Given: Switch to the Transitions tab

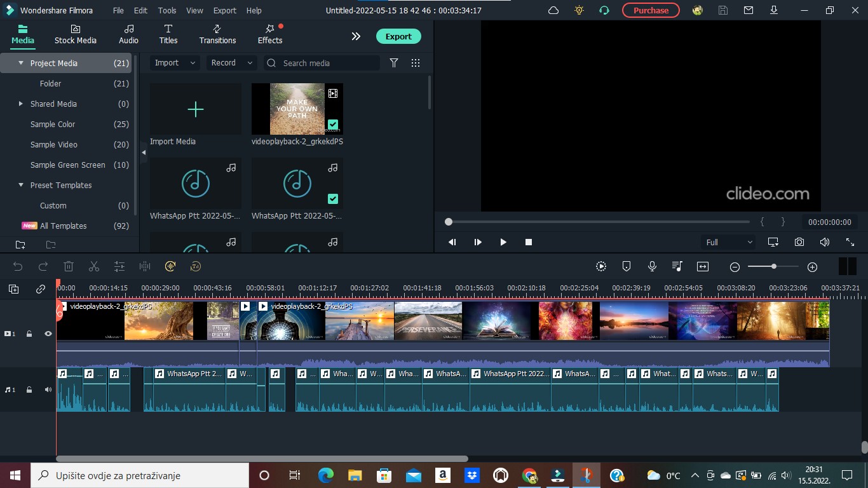Looking at the screenshot, I should pyautogui.click(x=217, y=34).
